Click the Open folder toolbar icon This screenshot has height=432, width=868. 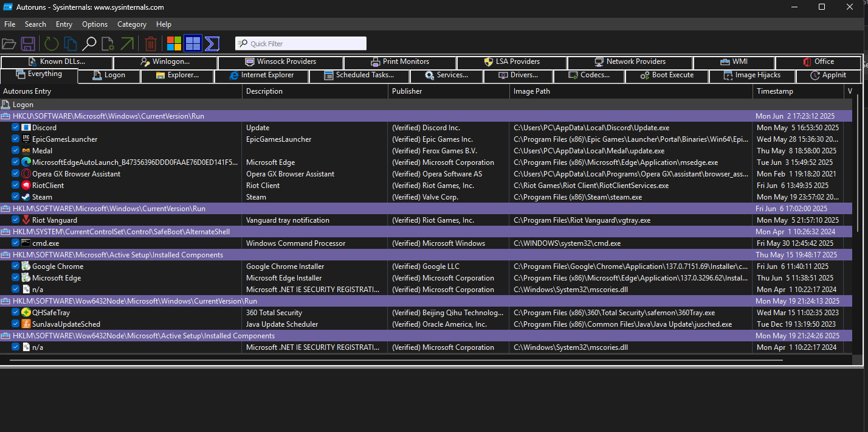[9, 43]
